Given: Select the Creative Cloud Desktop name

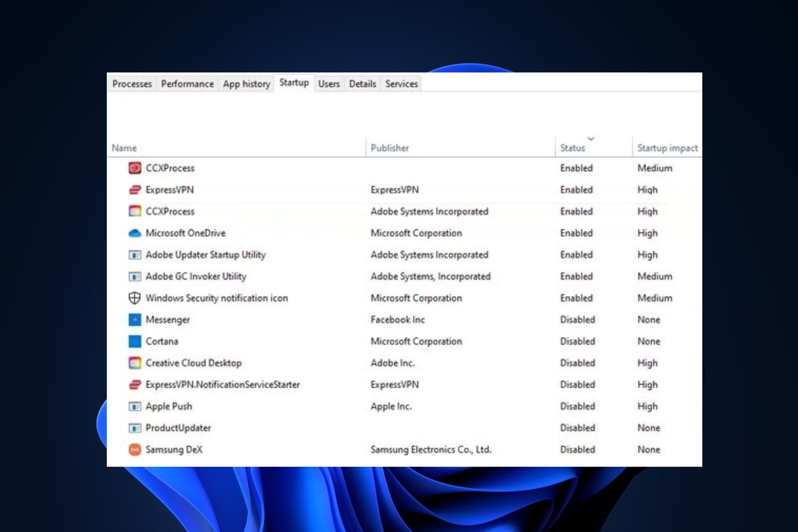Looking at the screenshot, I should coord(193,363).
